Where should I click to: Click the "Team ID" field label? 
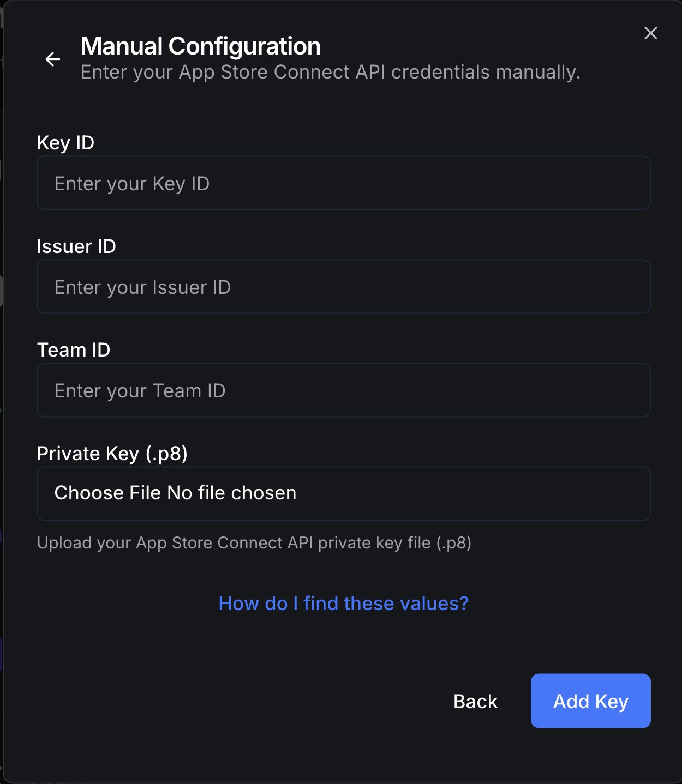tap(74, 350)
